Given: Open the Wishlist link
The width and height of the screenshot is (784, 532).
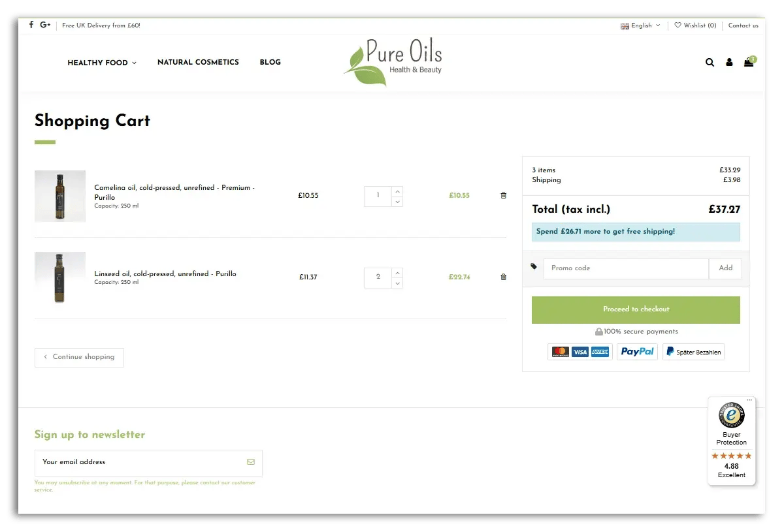Looking at the screenshot, I should coord(695,25).
